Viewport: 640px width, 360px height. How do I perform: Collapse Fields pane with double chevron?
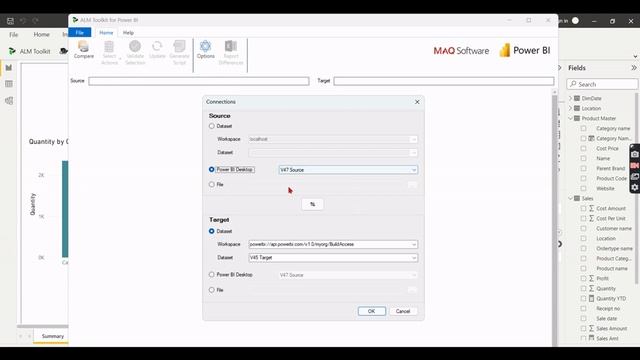[x=633, y=68]
